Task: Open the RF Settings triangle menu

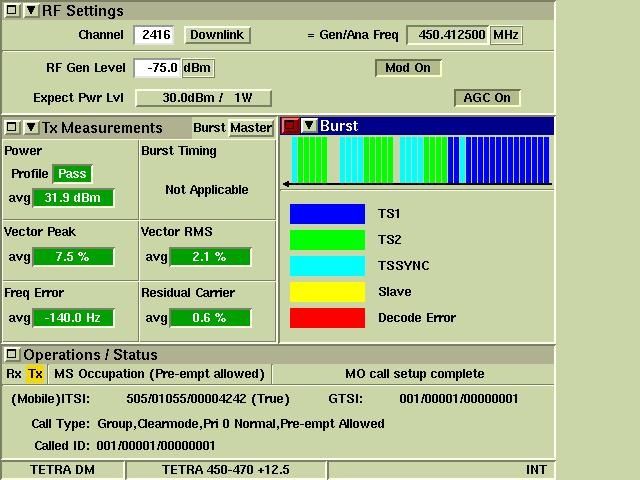Action: click(30, 11)
